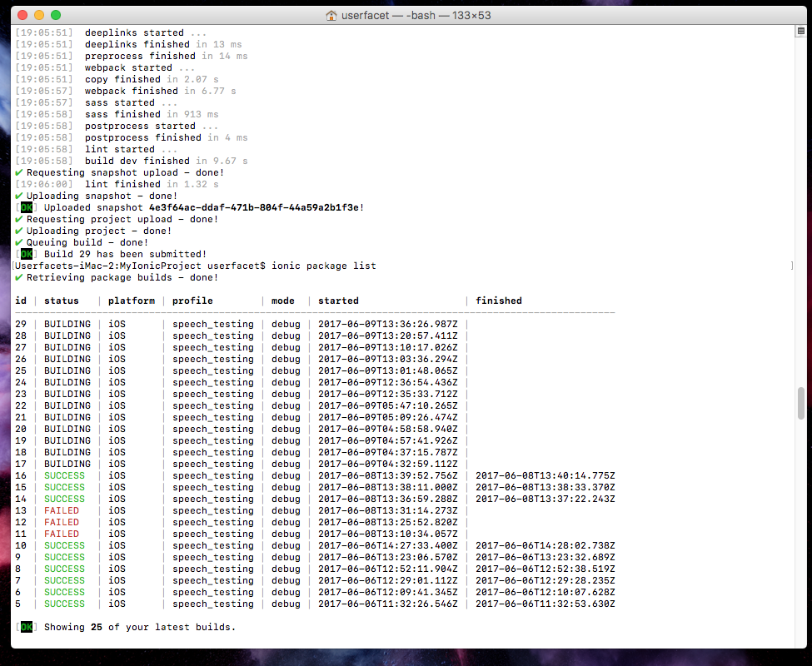
Task: Click the 'started' column header
Action: point(338,301)
